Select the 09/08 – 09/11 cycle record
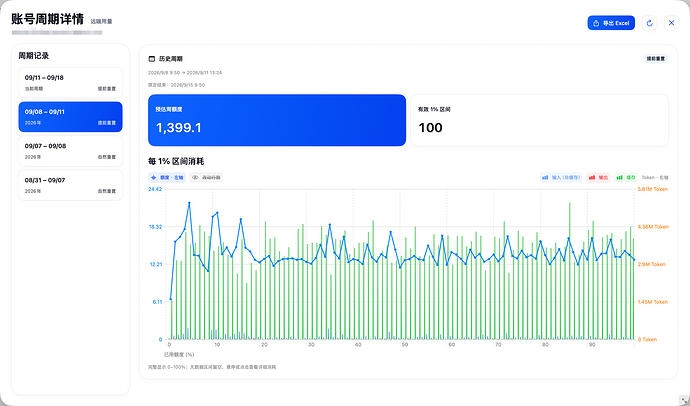The height and width of the screenshot is (406, 690). tap(70, 117)
